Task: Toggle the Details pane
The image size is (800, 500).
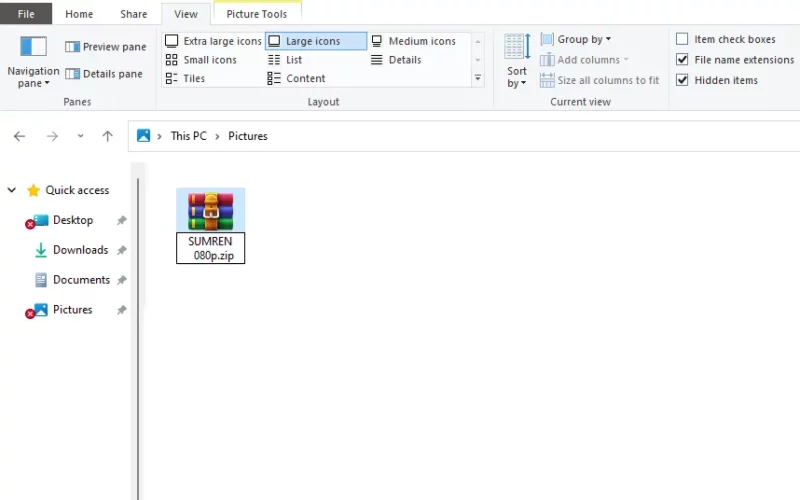Action: (104, 74)
